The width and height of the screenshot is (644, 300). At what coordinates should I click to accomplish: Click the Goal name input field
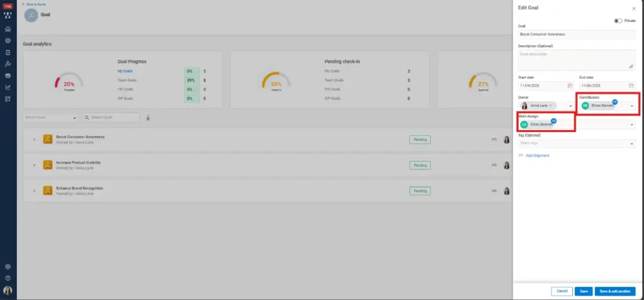pos(577,35)
